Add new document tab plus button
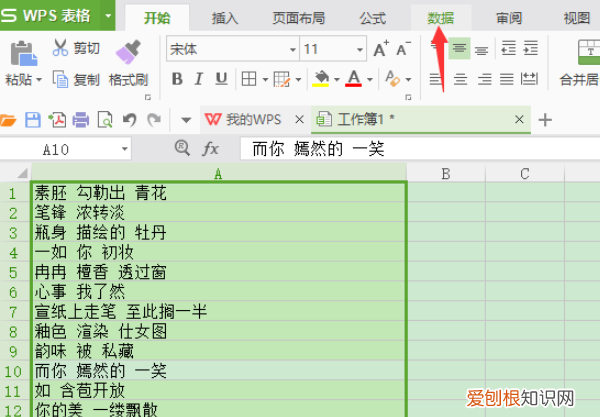 point(545,120)
